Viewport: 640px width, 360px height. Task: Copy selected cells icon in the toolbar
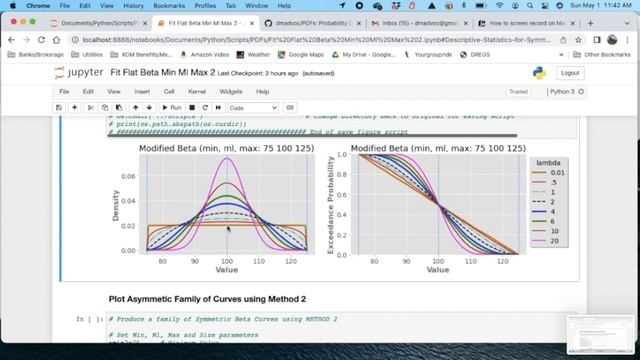click(105, 108)
